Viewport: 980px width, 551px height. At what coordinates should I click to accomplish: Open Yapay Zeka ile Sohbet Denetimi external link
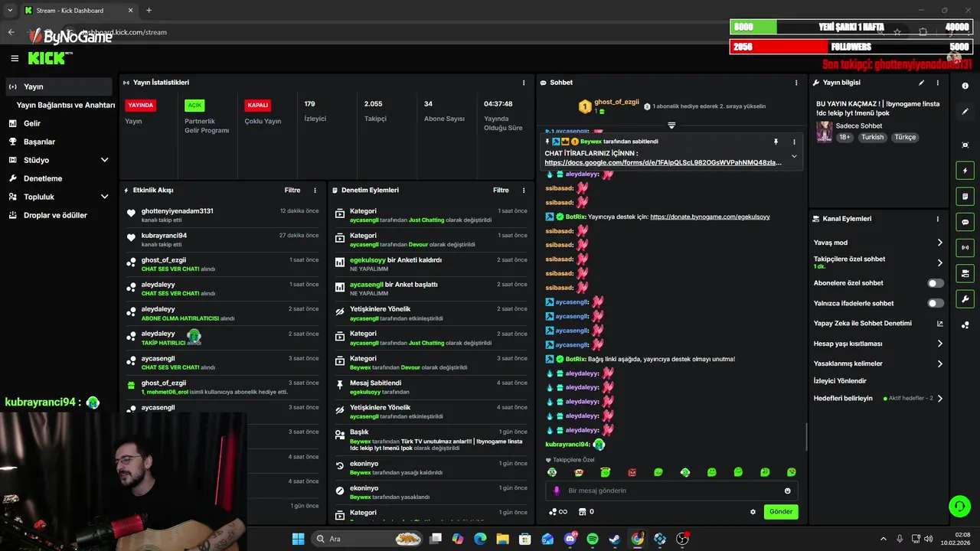click(940, 324)
